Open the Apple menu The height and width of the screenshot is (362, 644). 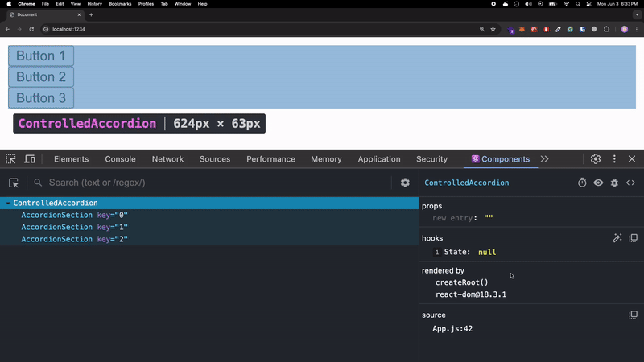tap(9, 4)
